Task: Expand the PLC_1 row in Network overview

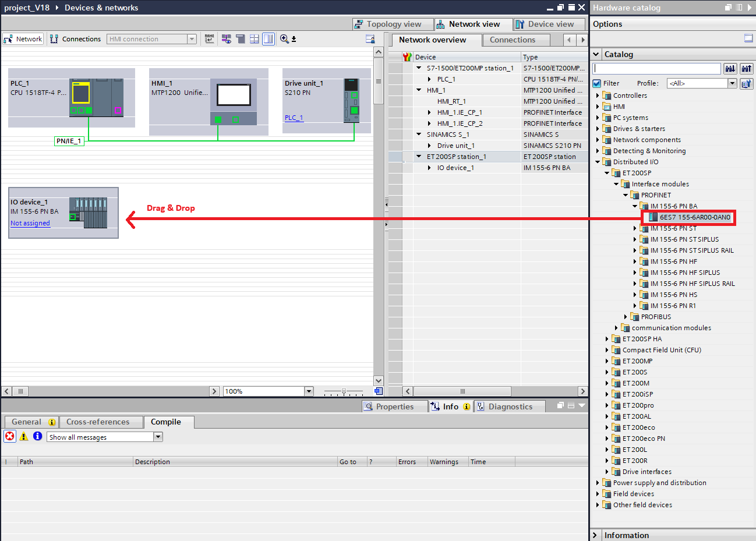Action: [429, 79]
